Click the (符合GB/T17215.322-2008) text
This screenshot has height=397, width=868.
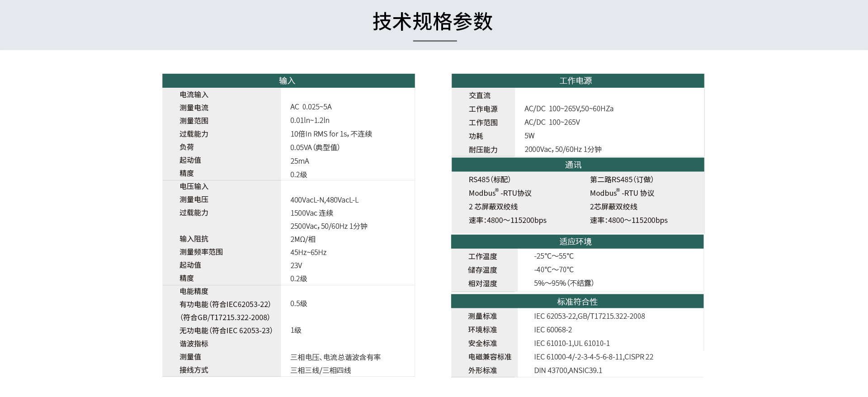point(225,317)
